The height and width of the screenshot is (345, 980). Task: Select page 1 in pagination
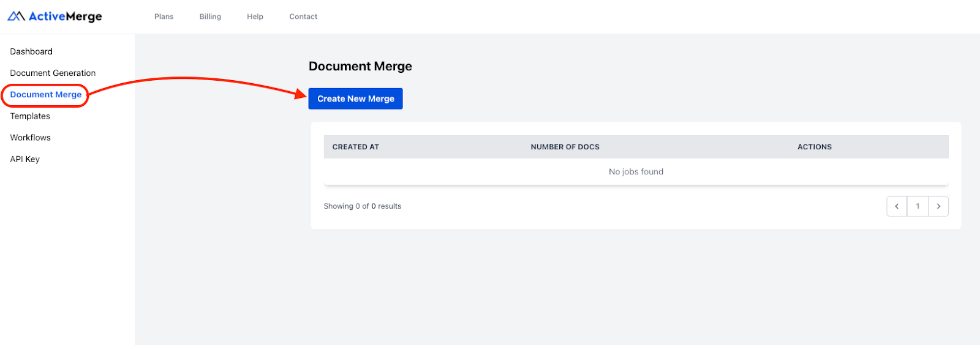(918, 206)
